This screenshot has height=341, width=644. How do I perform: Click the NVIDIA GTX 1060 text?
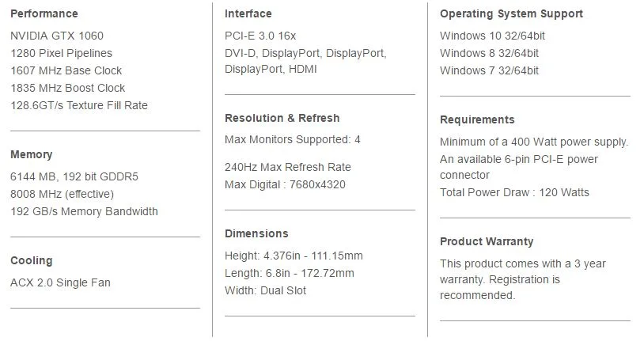[57, 36]
